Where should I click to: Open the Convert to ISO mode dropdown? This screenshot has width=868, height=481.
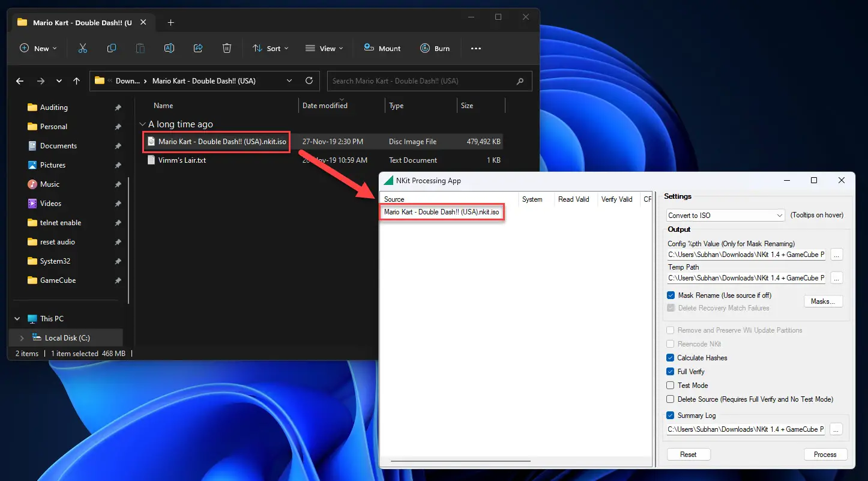[x=726, y=215]
